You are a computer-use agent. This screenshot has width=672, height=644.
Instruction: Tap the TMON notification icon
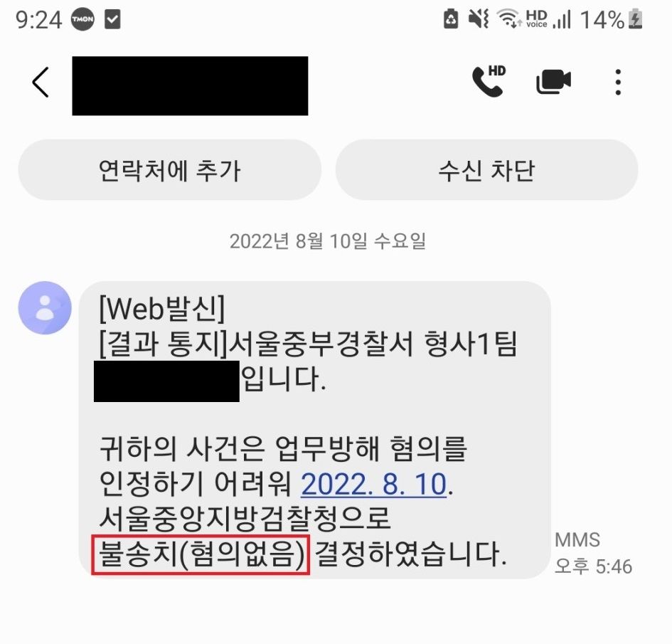point(82,19)
